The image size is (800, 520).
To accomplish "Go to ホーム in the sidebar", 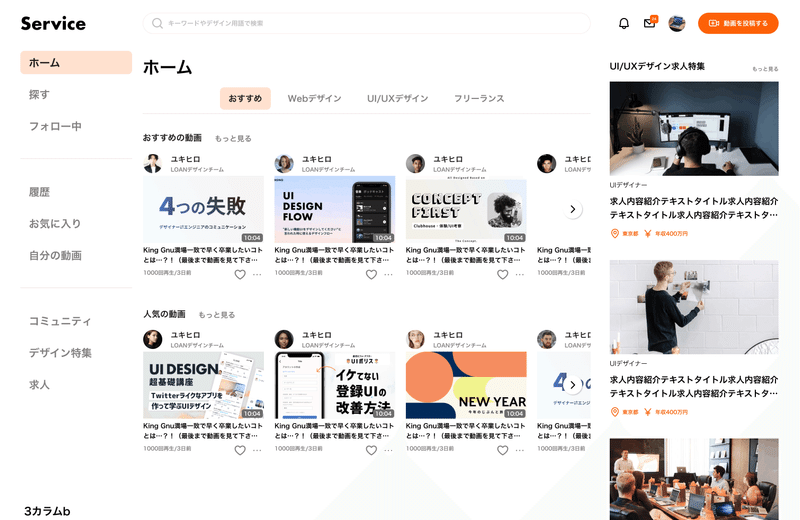I will 76,62.
